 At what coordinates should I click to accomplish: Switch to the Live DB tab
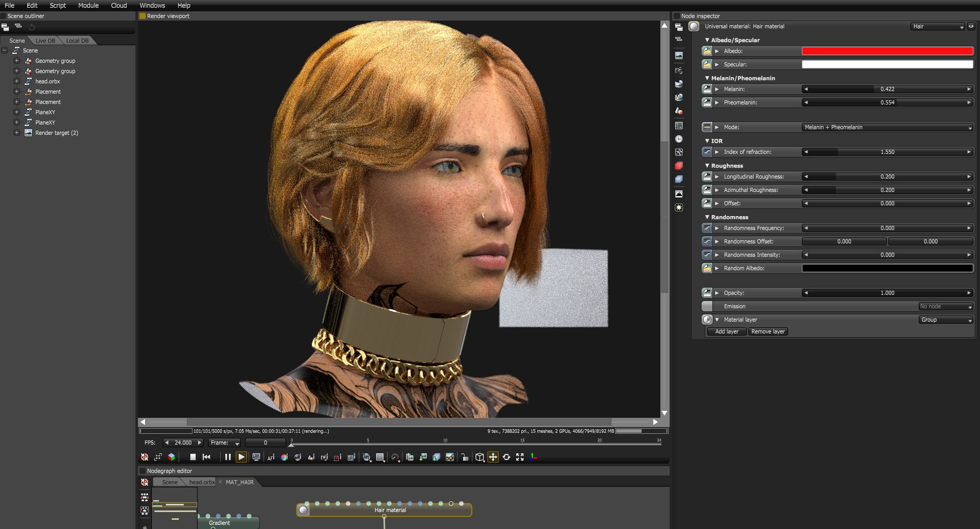[45, 41]
